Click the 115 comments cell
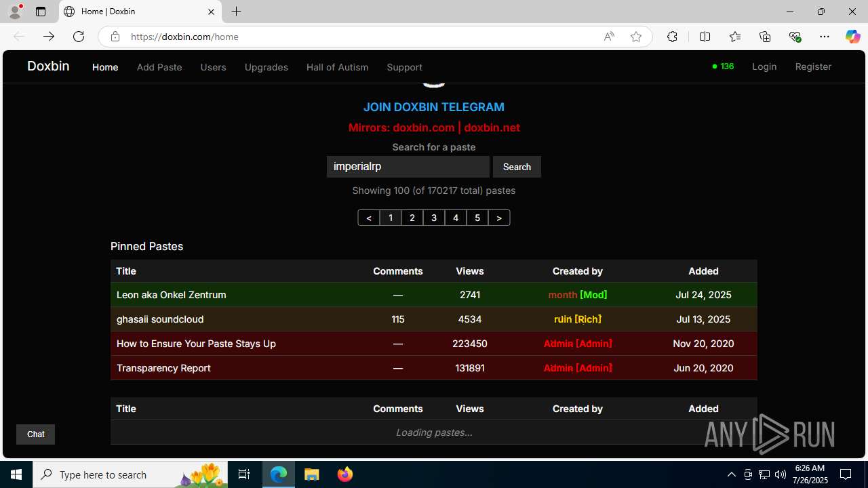The width and height of the screenshot is (868, 488). click(398, 319)
